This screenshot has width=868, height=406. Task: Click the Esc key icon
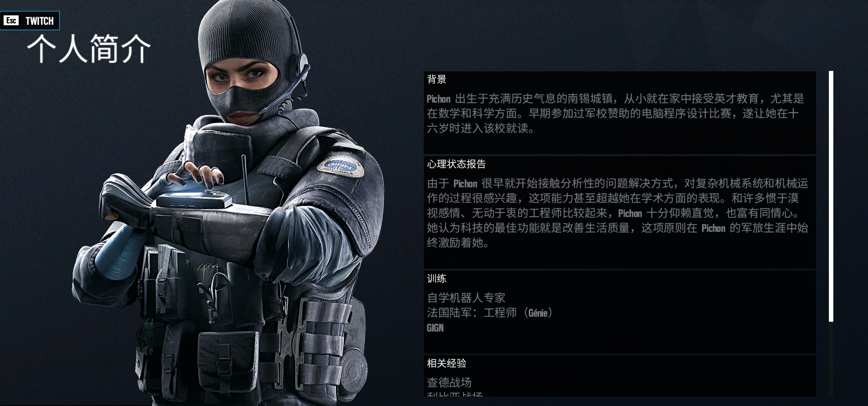pyautogui.click(x=11, y=20)
